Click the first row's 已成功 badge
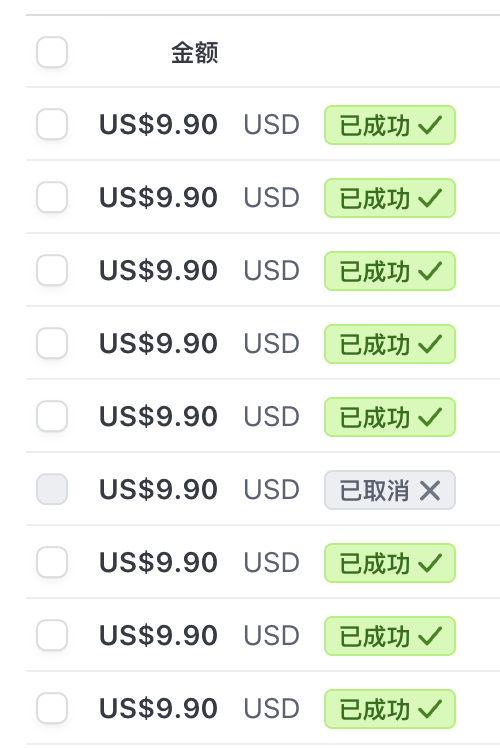Screen dimensions: 500x748 click(390, 125)
